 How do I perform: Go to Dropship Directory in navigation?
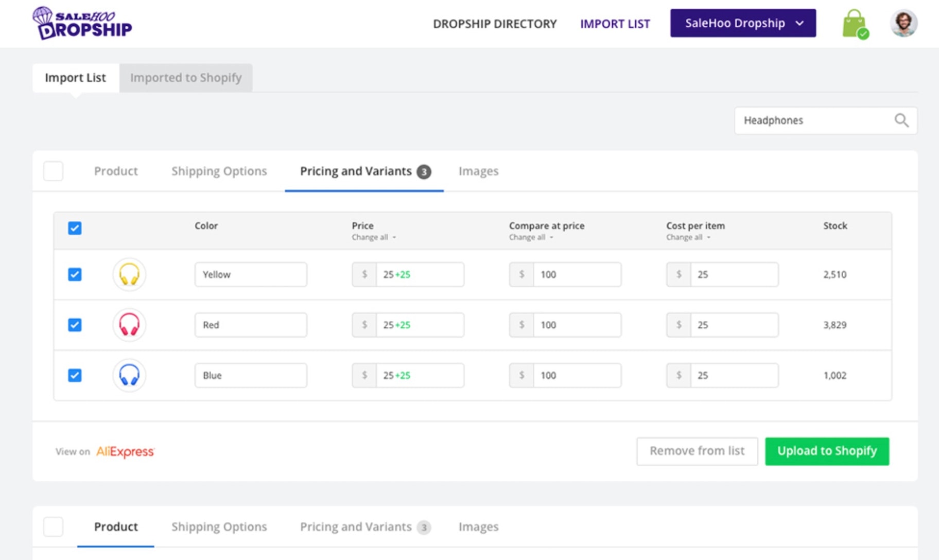tap(495, 24)
